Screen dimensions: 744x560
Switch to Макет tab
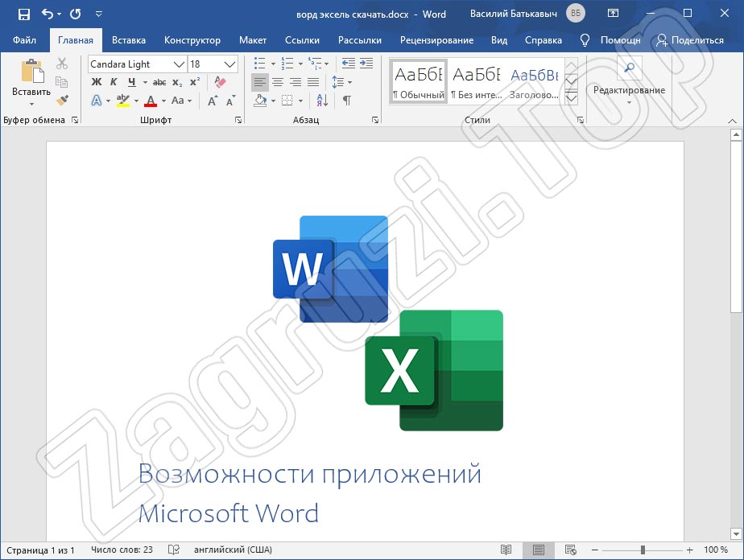coord(253,40)
